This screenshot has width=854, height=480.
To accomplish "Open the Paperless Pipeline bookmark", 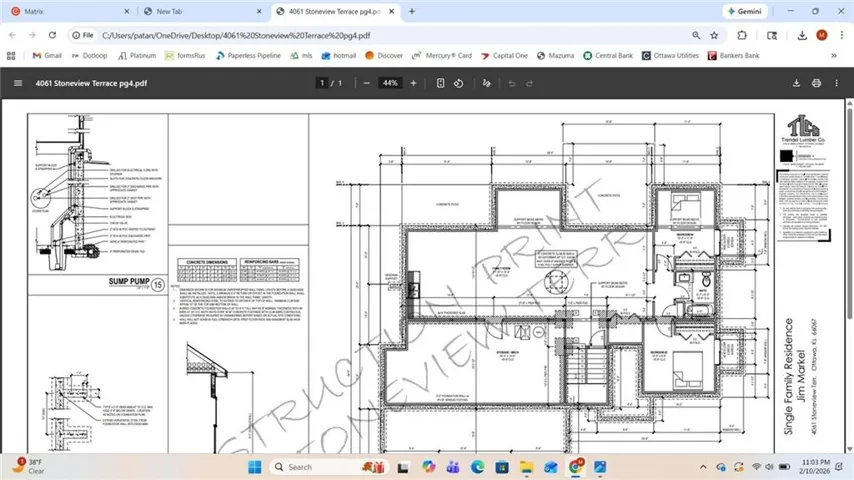I will tap(254, 56).
